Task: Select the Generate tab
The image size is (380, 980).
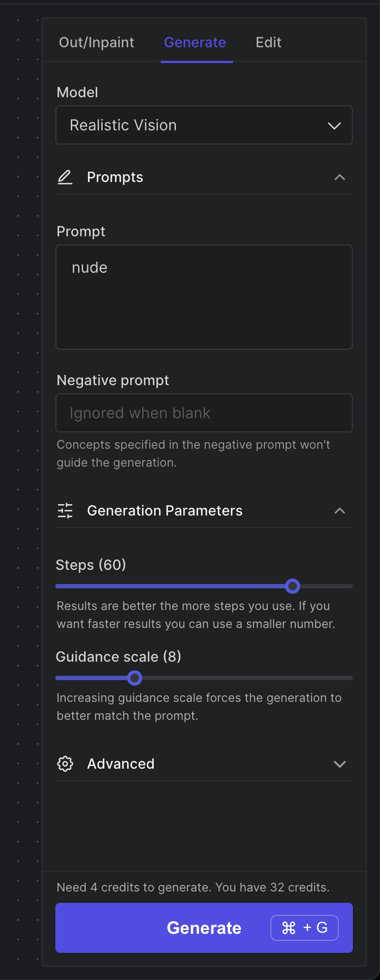Action: [x=195, y=42]
